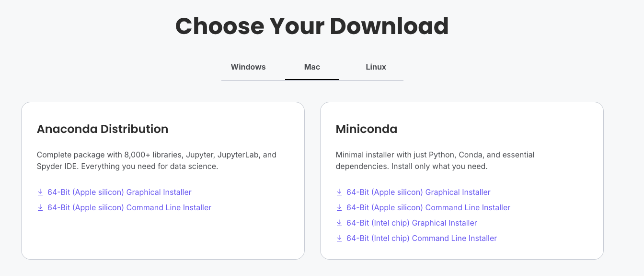Viewport: 644px width, 276px height.
Task: Open Anaconda Apple silicon Command Line Installer link
Action: pyautogui.click(x=129, y=208)
